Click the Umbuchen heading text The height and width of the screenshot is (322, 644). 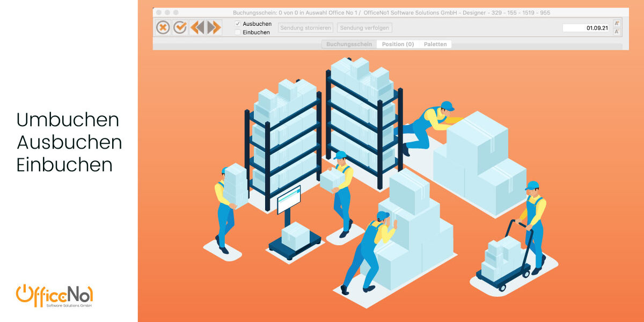click(x=68, y=120)
